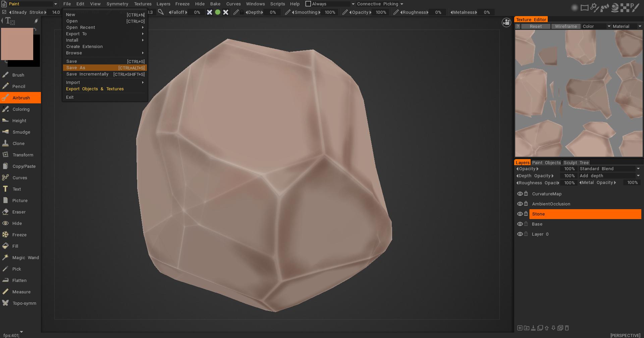
Task: Select the Height tool
Action: coord(20,120)
